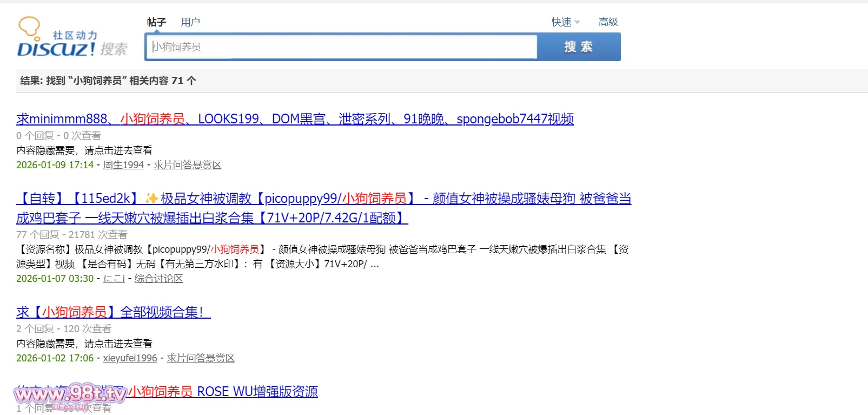Screen dimensions: 868x415
Task: Click the www.98t.tv watermark logo
Action: click(x=70, y=394)
